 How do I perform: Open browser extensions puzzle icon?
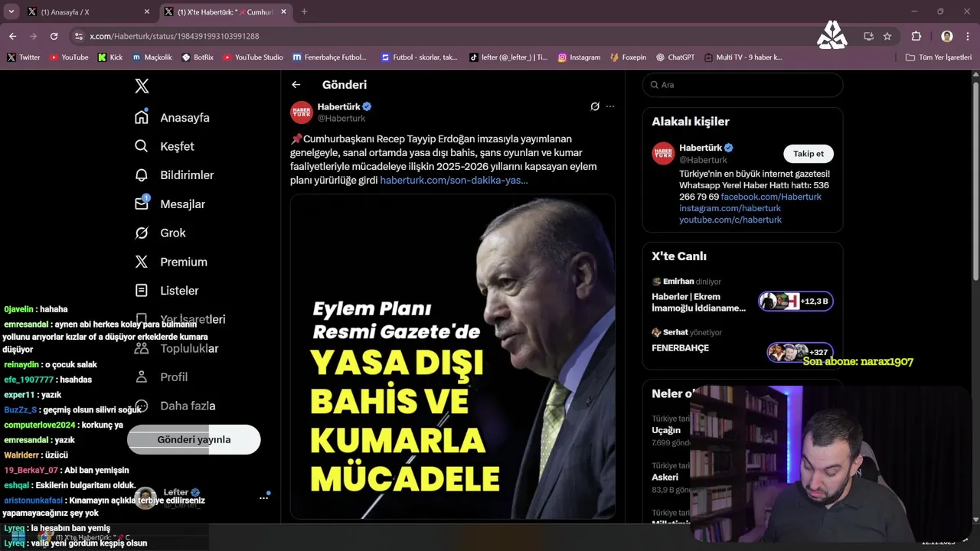pyautogui.click(x=916, y=36)
